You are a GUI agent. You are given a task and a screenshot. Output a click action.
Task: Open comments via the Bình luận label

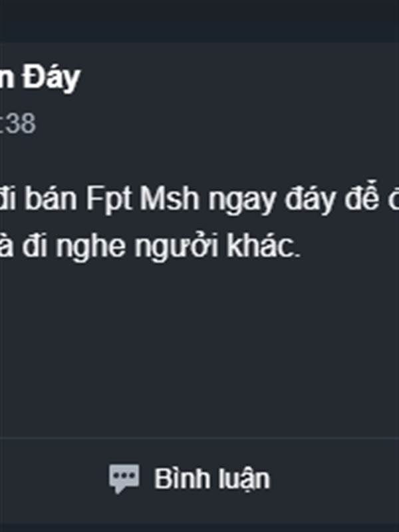click(212, 479)
